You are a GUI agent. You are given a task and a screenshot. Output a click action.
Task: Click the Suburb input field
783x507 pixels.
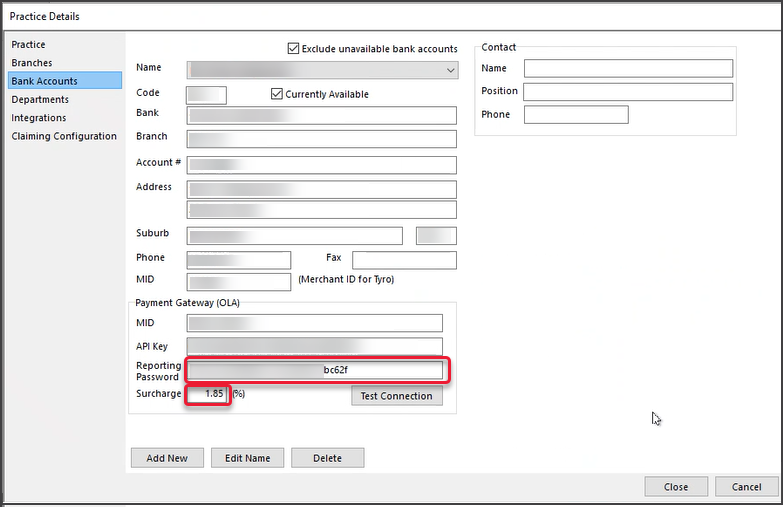point(295,236)
